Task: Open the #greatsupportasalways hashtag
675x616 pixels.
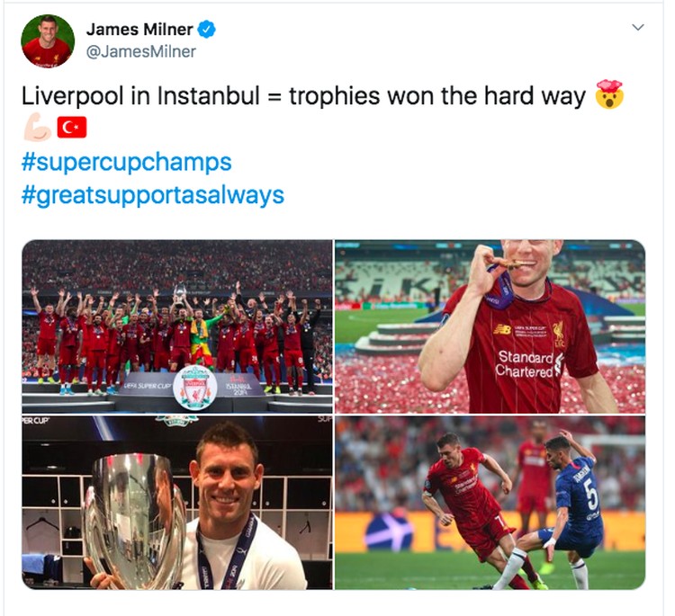Action: [x=153, y=195]
